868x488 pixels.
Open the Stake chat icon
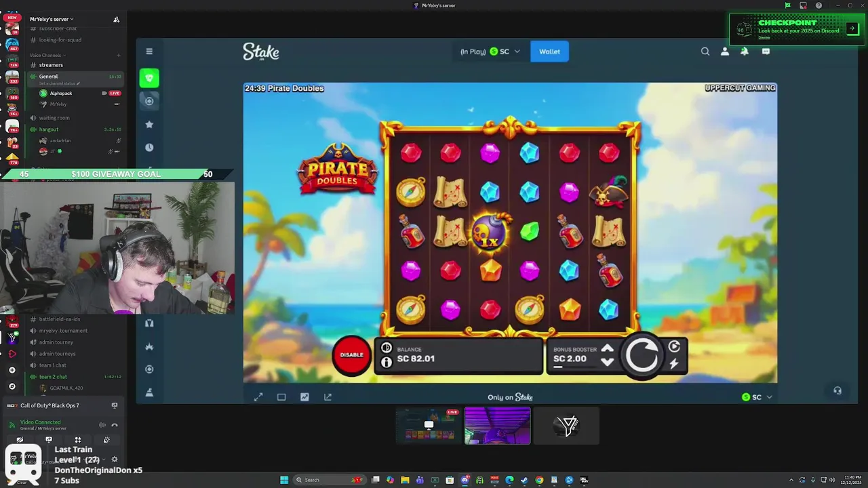[766, 52]
